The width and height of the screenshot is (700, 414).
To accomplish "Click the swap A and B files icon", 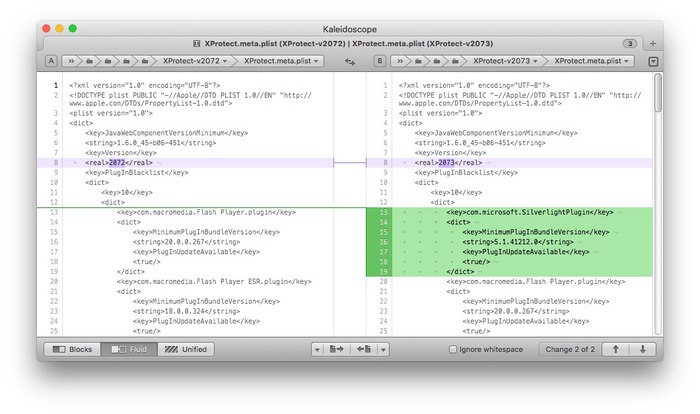I will pyautogui.click(x=350, y=62).
